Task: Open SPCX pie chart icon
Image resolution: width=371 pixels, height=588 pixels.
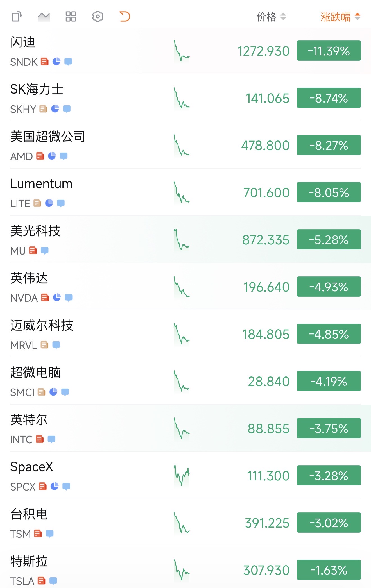Action: tap(55, 486)
